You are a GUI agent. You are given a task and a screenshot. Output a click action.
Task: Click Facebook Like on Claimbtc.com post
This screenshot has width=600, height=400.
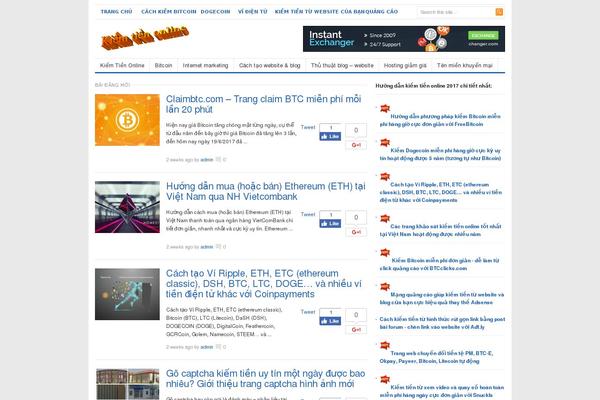330,136
